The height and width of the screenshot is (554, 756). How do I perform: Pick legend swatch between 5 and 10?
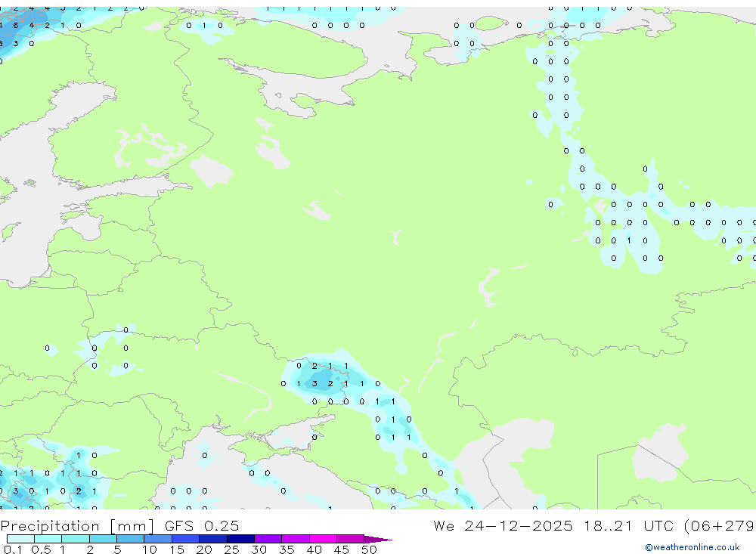(131, 539)
